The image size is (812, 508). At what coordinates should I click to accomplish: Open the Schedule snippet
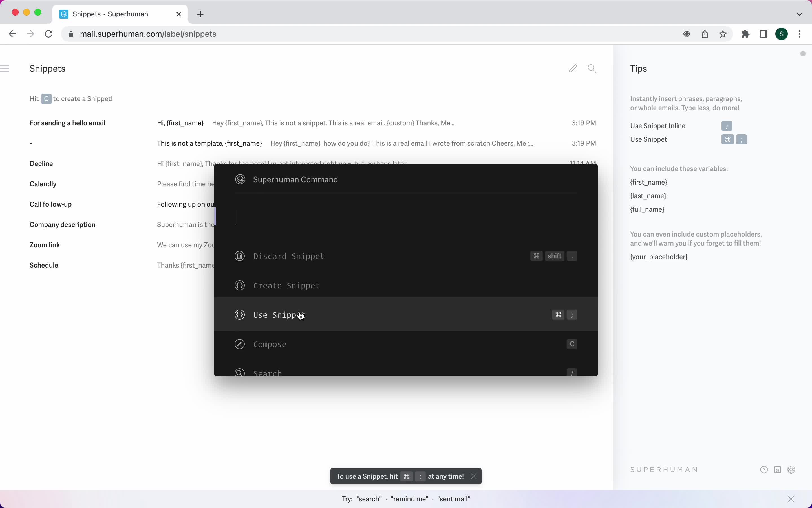tap(122, 265)
